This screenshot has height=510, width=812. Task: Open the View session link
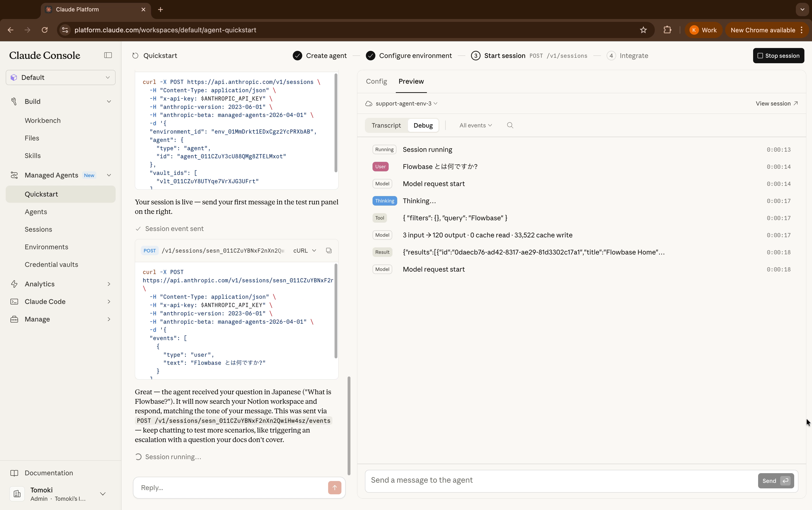[x=777, y=104]
